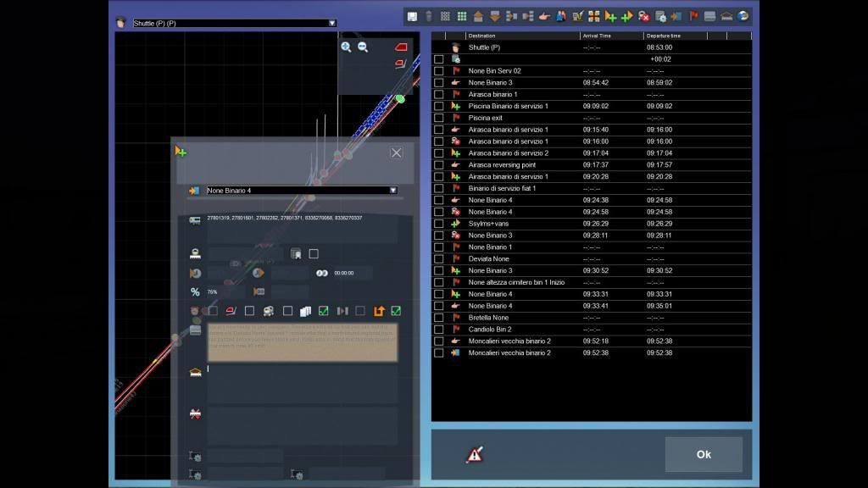Tick the checkbox for Piscina exit row
This screenshot has width=868, height=488.
coord(438,118)
